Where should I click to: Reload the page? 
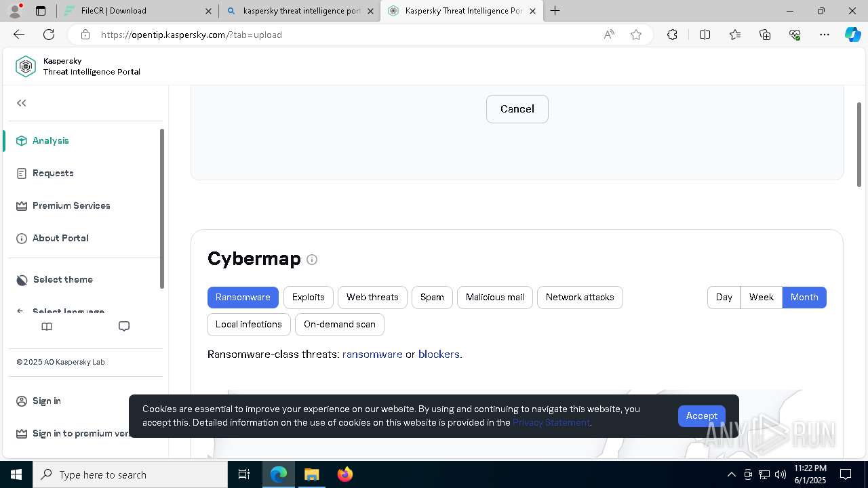(49, 35)
